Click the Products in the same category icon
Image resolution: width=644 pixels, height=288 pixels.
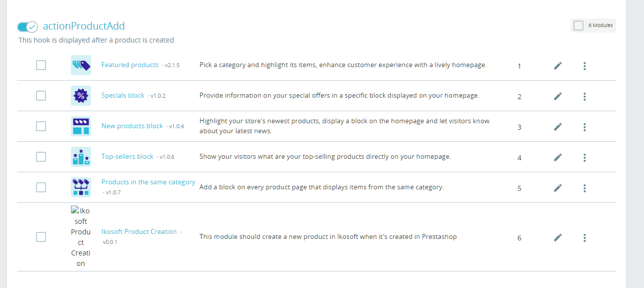coord(81,187)
